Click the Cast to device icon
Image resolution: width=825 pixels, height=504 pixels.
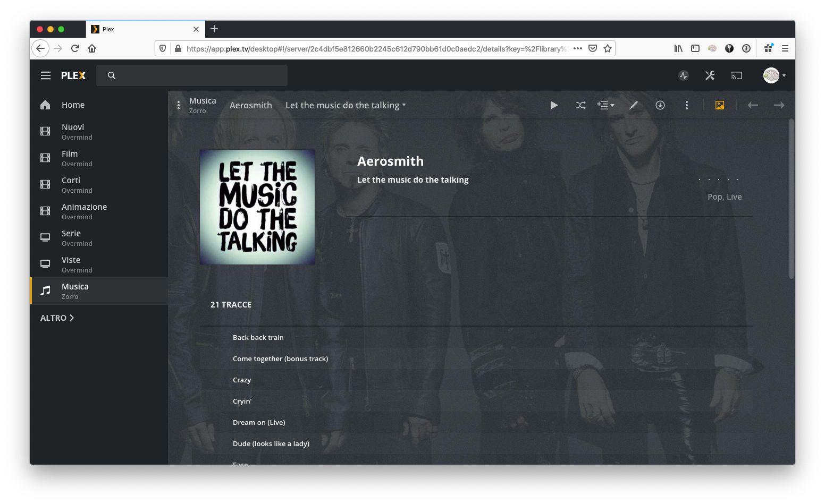(737, 75)
